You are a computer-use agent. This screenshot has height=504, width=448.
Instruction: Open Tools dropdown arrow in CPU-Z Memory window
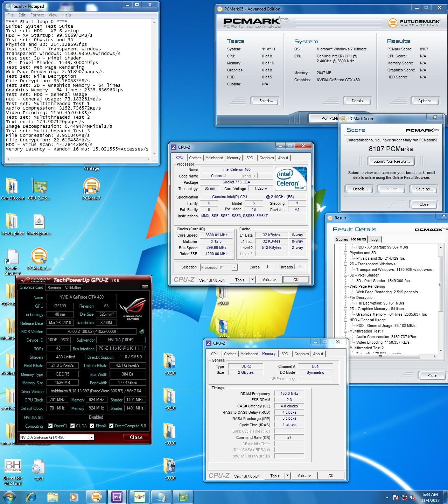click(287, 476)
